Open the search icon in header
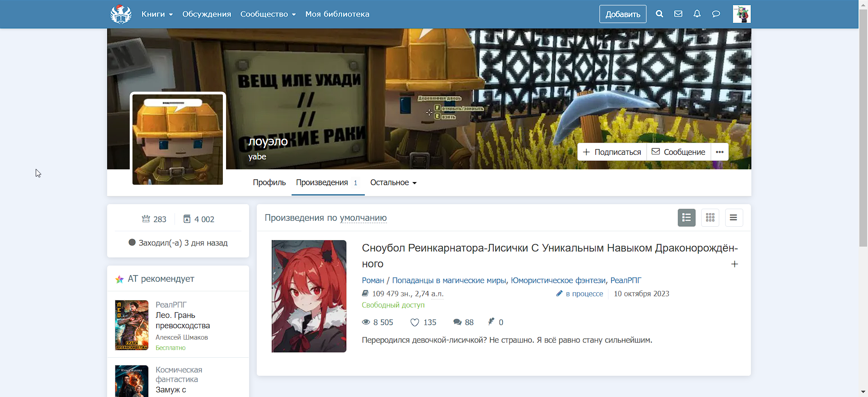The image size is (868, 397). point(660,14)
